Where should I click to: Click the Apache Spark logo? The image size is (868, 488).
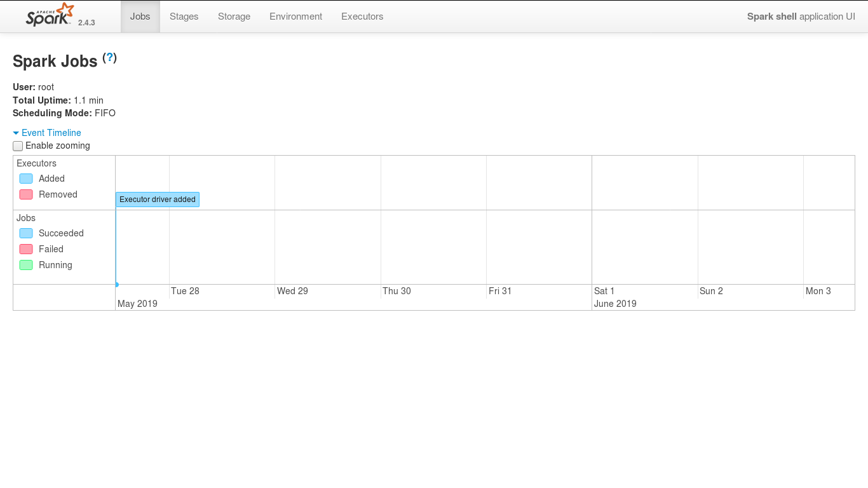[50, 15]
